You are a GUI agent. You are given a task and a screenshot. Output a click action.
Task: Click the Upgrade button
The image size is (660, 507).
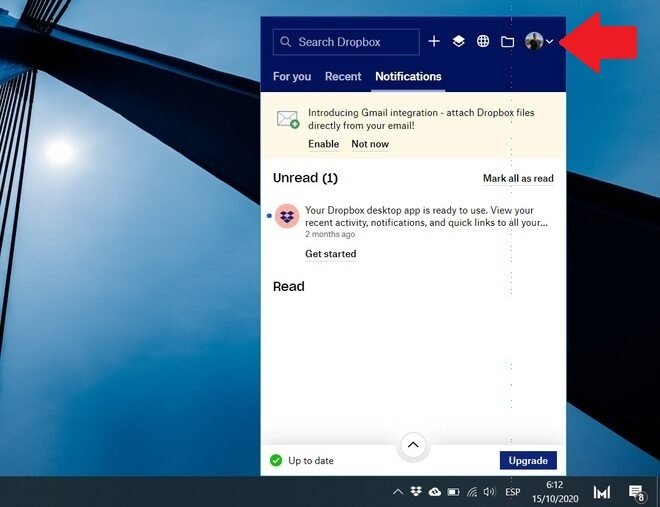click(x=528, y=460)
